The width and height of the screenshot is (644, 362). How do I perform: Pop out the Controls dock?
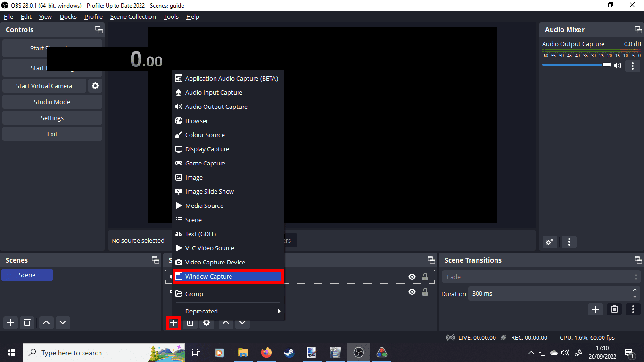[x=99, y=30]
